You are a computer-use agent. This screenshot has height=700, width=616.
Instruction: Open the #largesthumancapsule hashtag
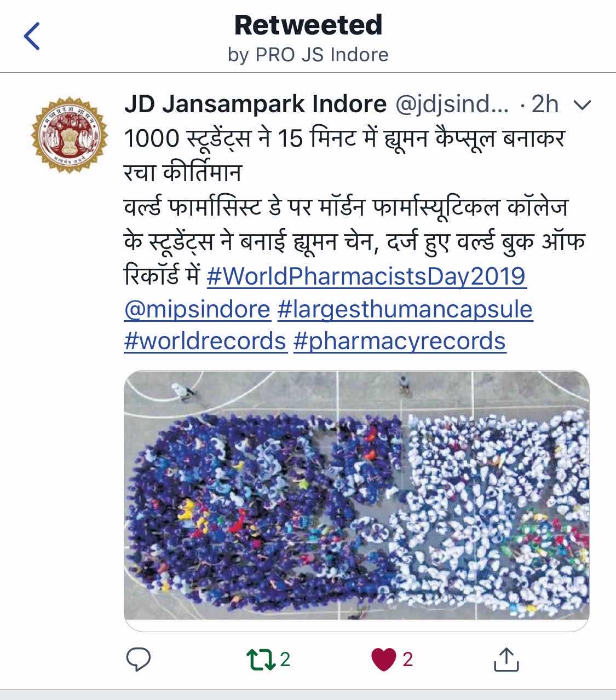(405, 309)
